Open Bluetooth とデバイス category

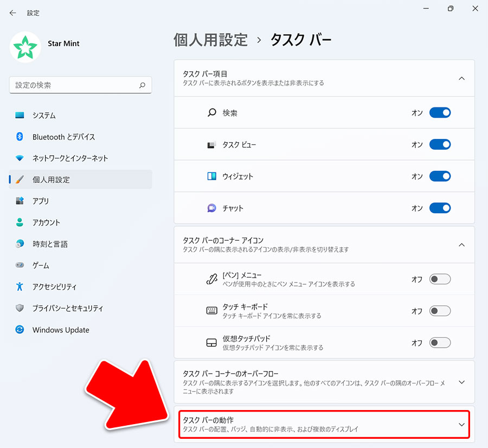point(80,137)
